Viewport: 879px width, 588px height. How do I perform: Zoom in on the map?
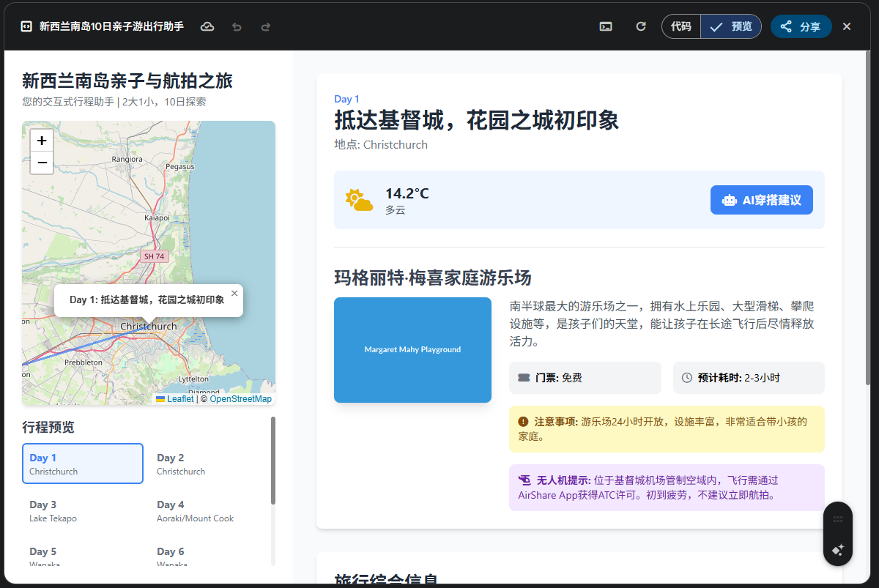[x=42, y=141]
